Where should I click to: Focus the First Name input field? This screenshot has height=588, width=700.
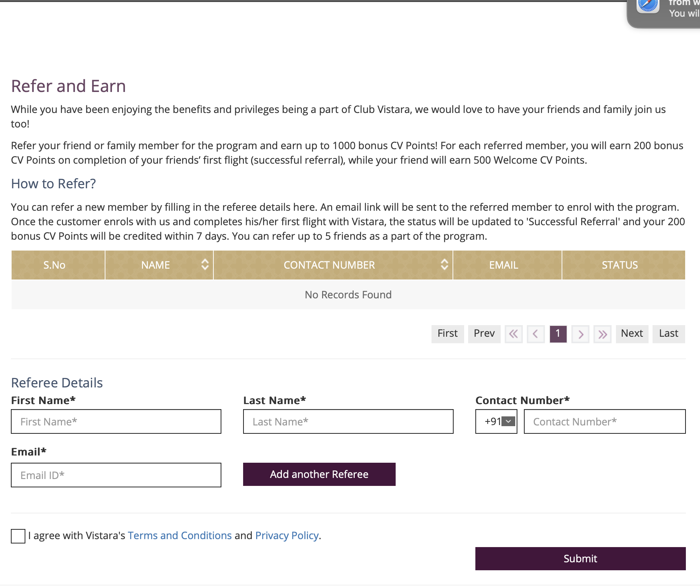click(x=116, y=421)
